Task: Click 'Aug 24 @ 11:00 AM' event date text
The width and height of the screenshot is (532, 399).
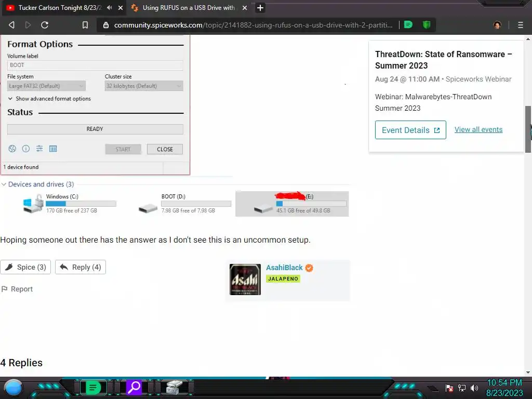Action: (x=407, y=79)
